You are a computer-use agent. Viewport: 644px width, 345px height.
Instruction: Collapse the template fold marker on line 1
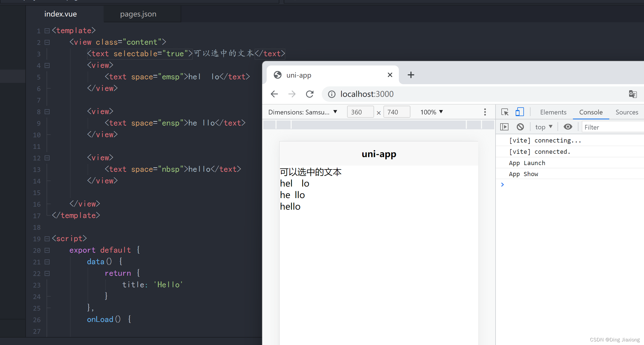pyautogui.click(x=47, y=31)
